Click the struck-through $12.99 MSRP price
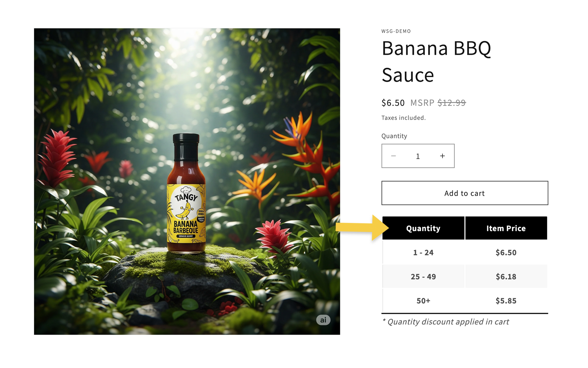The height and width of the screenshot is (368, 588). click(x=452, y=103)
